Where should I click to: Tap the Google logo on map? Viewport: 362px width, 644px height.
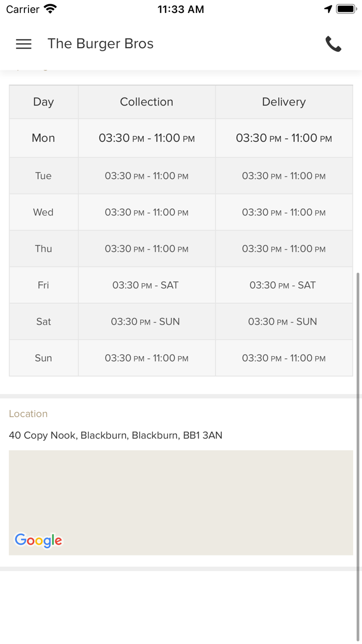pyautogui.click(x=38, y=540)
